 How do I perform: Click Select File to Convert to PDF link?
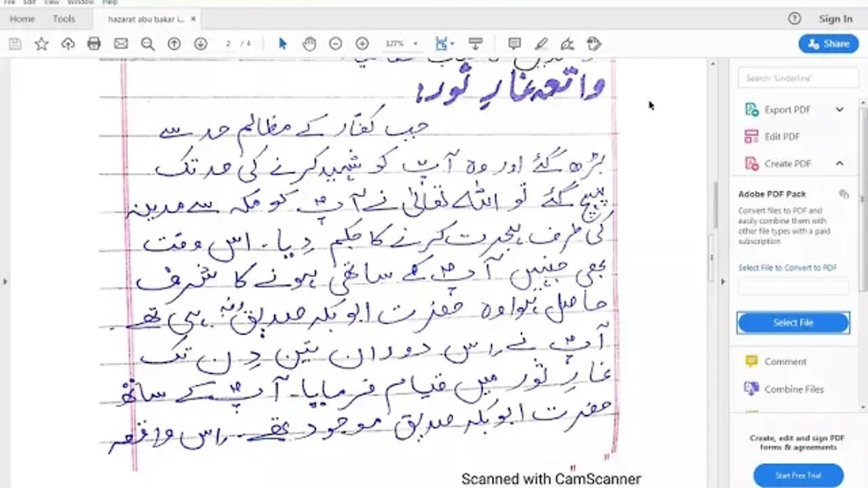coord(787,268)
